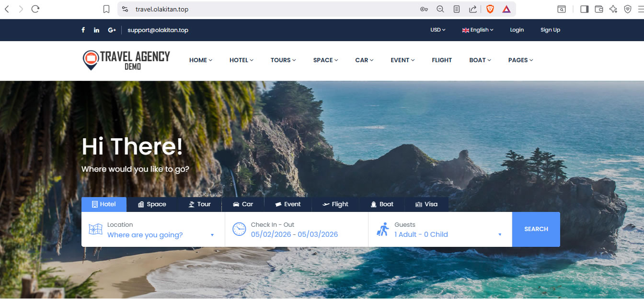Screen dimensions: 644x299
Task: Click the map icon beside Location
Action: [x=95, y=229]
